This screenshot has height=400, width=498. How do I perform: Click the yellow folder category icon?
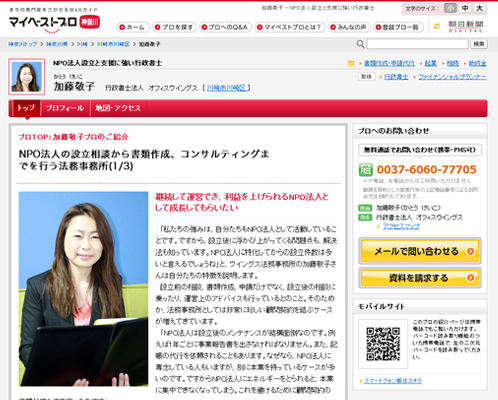point(351,63)
